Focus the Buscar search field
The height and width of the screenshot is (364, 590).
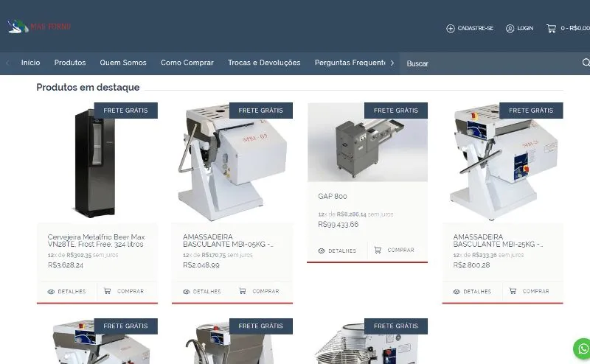tap(489, 63)
